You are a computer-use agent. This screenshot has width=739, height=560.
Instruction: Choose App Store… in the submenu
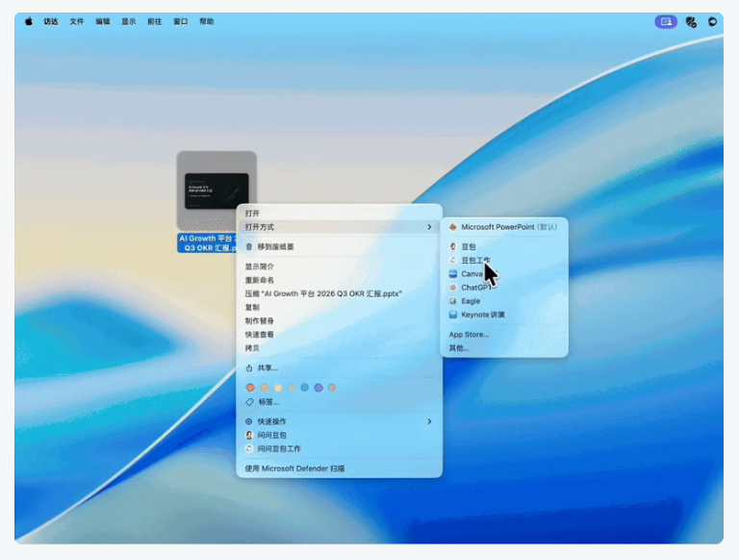(504, 334)
